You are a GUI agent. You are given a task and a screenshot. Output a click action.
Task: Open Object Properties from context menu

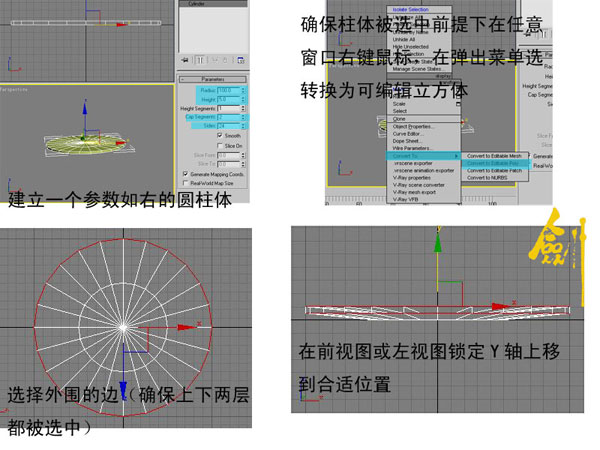(413, 127)
